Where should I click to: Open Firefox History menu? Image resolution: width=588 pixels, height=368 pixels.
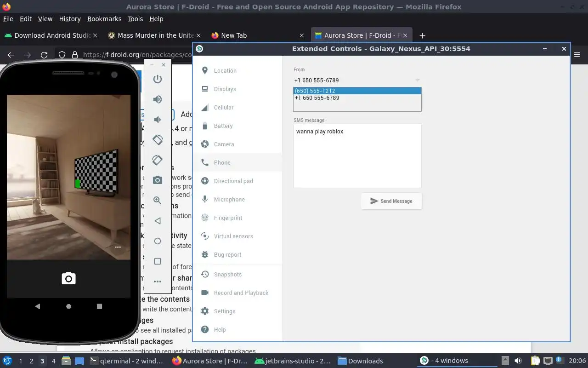70,19
